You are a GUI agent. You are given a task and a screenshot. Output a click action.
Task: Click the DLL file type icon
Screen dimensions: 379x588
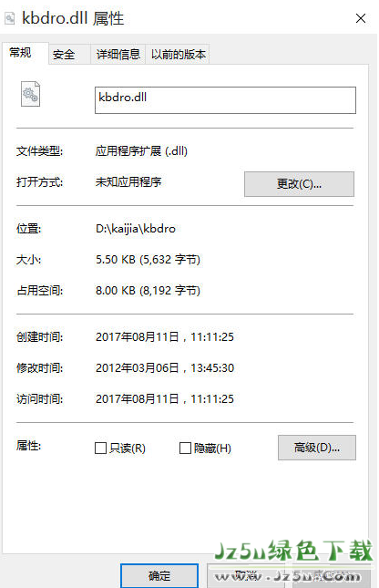point(30,94)
